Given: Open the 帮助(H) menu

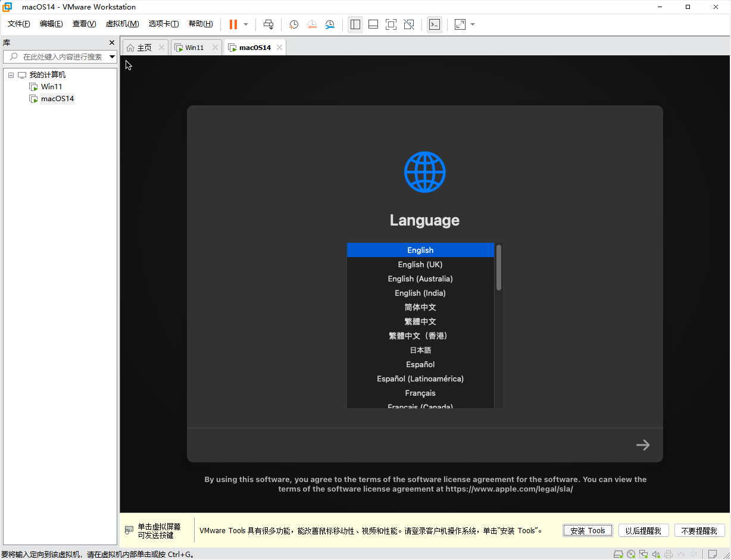Looking at the screenshot, I should (201, 24).
